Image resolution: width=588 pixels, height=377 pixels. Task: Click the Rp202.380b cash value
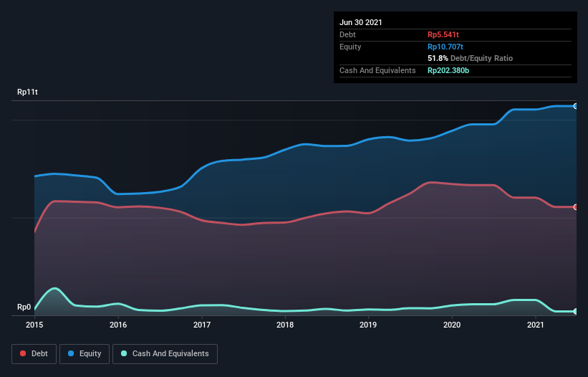[448, 70]
